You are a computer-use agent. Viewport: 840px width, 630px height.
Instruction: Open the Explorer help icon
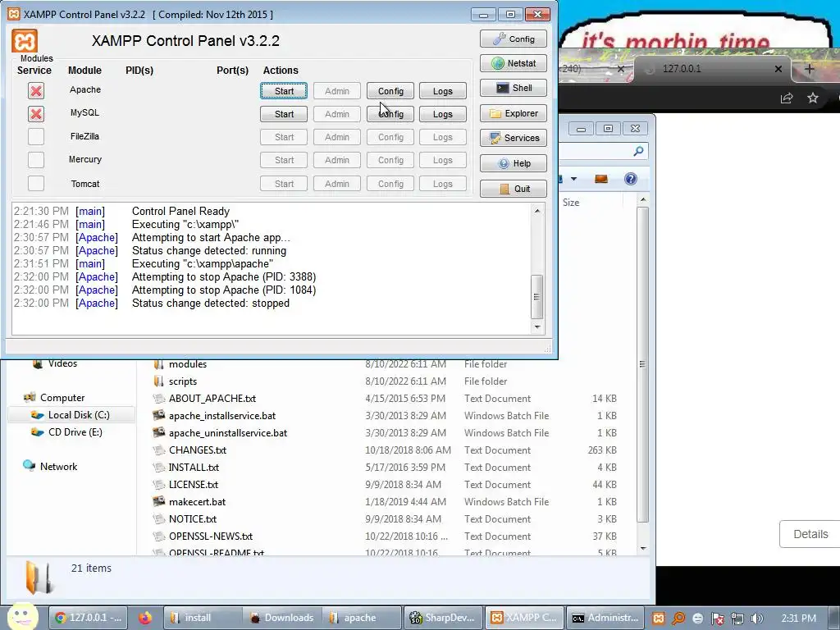tap(631, 179)
